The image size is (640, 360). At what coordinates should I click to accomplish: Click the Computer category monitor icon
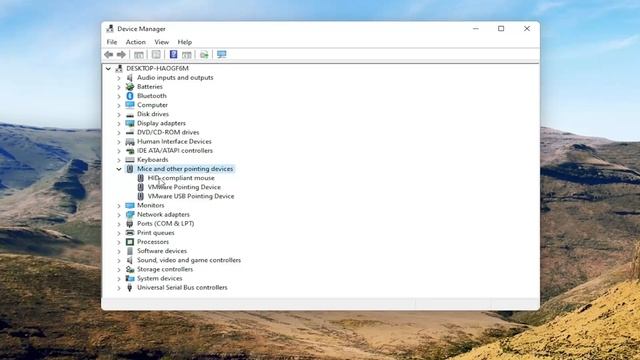[x=130, y=105]
